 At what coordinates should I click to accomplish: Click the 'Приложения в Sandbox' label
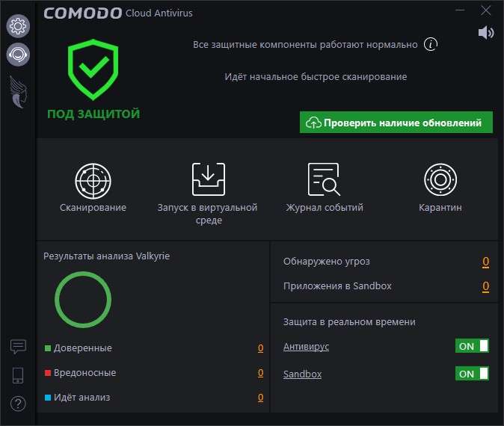(337, 286)
